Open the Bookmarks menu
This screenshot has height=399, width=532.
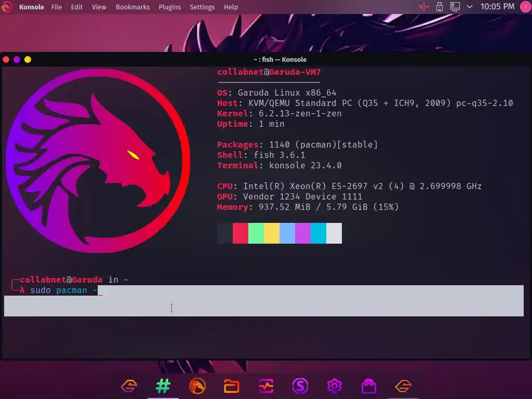click(x=132, y=7)
